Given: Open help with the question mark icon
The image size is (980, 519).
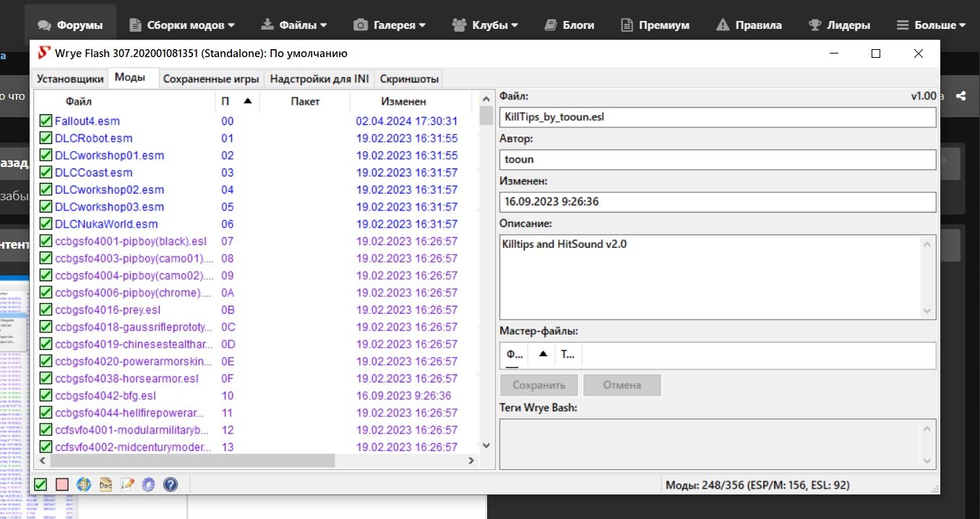Looking at the screenshot, I should [x=171, y=484].
